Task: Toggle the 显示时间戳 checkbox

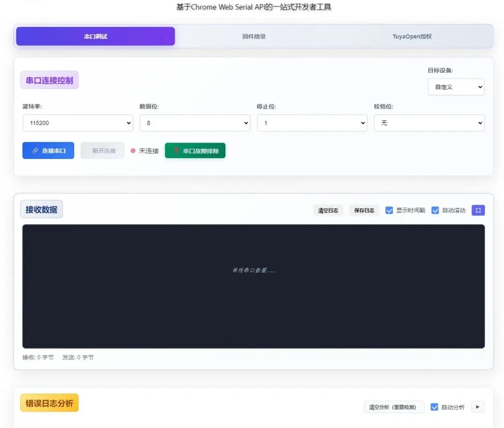Action: pos(389,210)
